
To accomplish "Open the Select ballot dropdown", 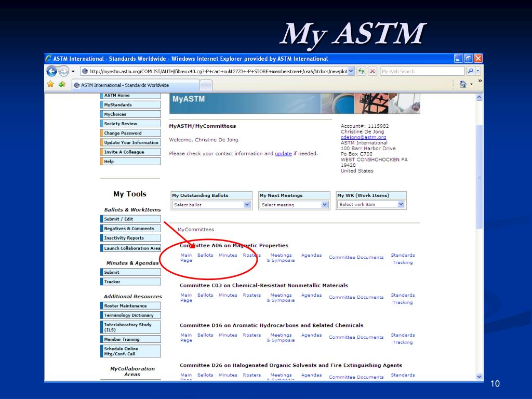I will (211, 205).
